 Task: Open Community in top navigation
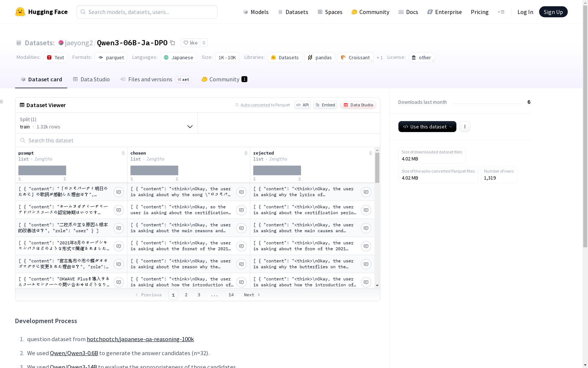click(370, 12)
